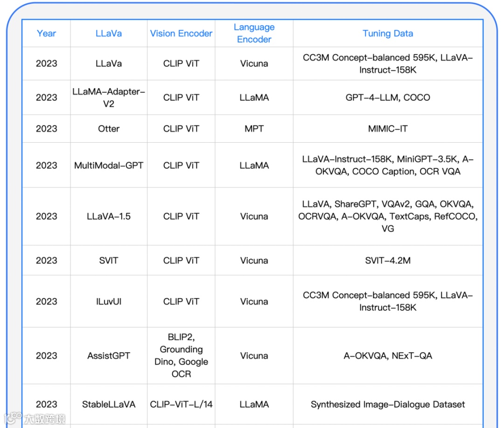Image resolution: width=504 pixels, height=428 pixels.
Task: Click the LLaVa column header
Action: [109, 34]
